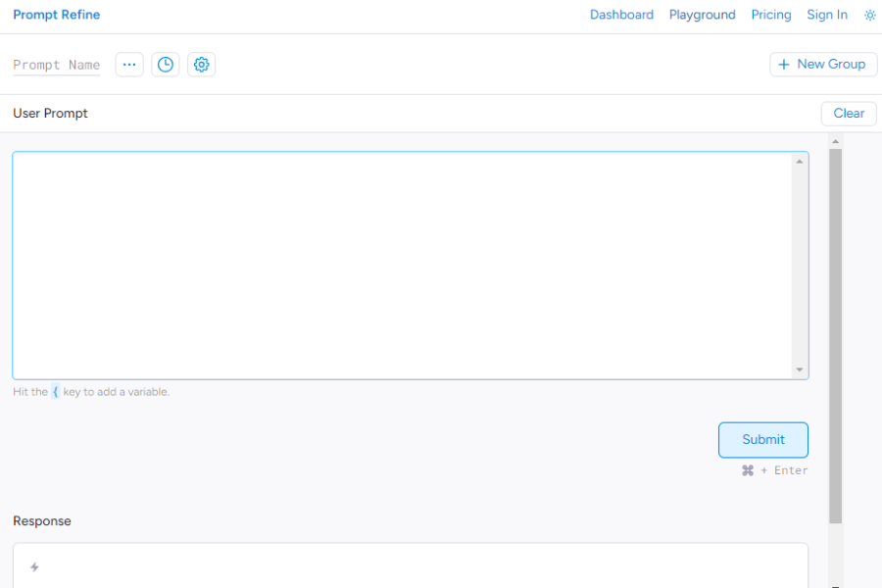Click the curly brace variable key badge
This screenshot has height=588, width=882.
[55, 391]
